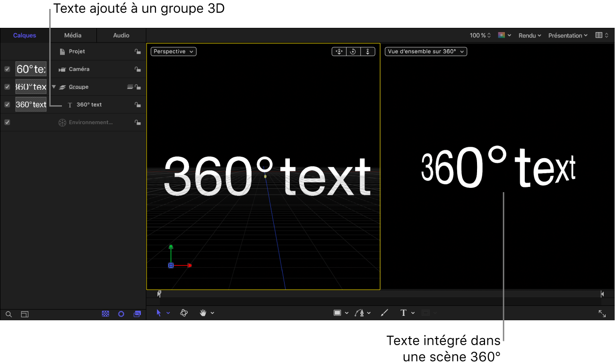Uncheck the Caméra layer activation checkbox
616x364 pixels.
(x=7, y=69)
